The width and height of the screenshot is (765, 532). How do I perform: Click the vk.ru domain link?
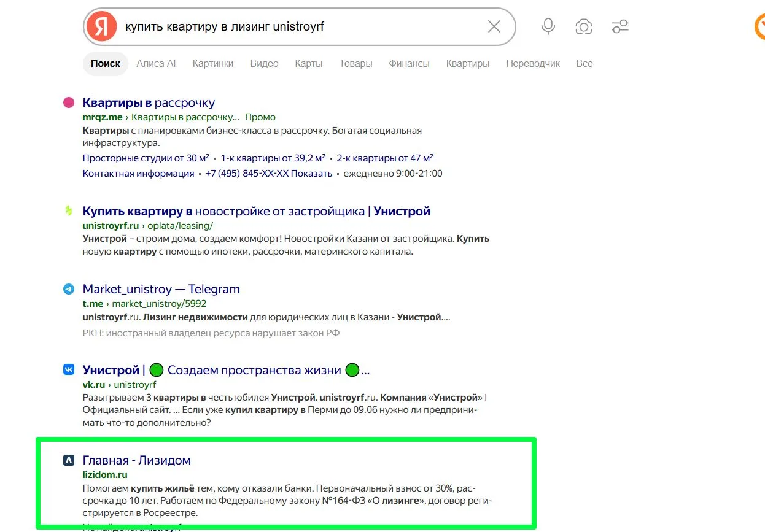[94, 385]
